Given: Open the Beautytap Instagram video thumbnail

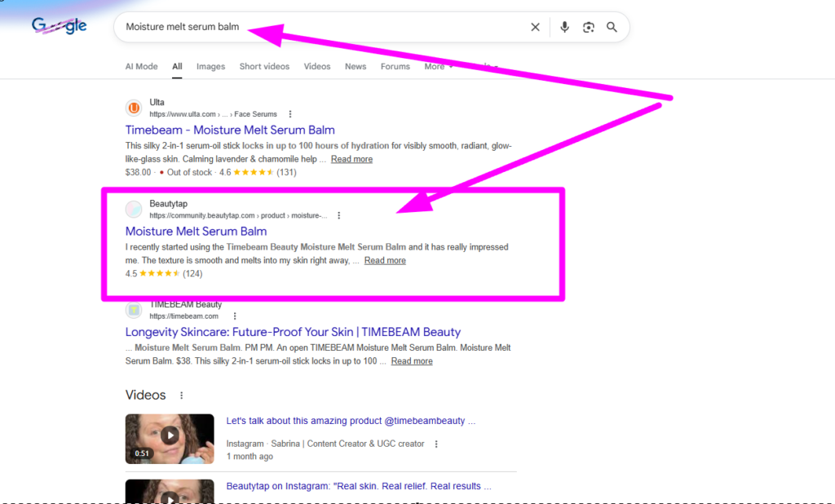Looking at the screenshot, I should [170, 490].
